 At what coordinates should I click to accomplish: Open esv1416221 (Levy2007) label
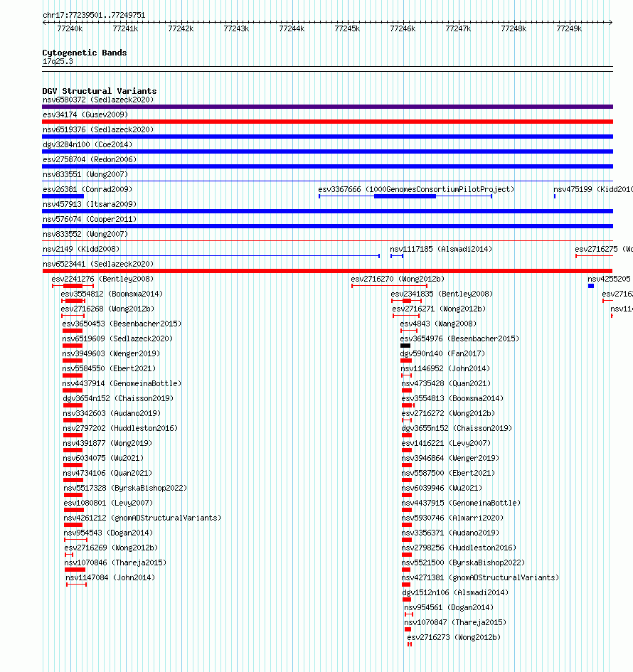click(446, 444)
